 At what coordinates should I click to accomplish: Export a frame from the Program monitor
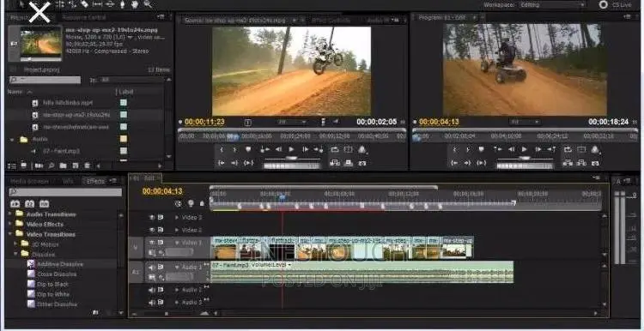point(595,163)
